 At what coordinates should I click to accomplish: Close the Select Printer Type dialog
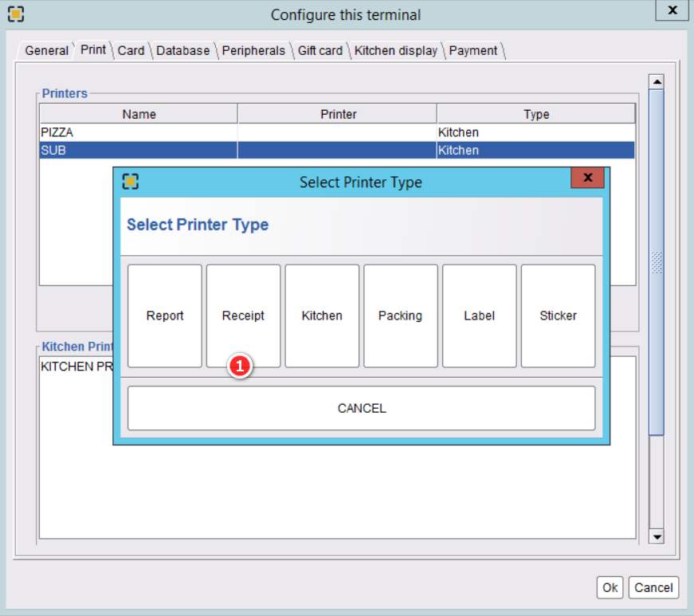(x=587, y=178)
